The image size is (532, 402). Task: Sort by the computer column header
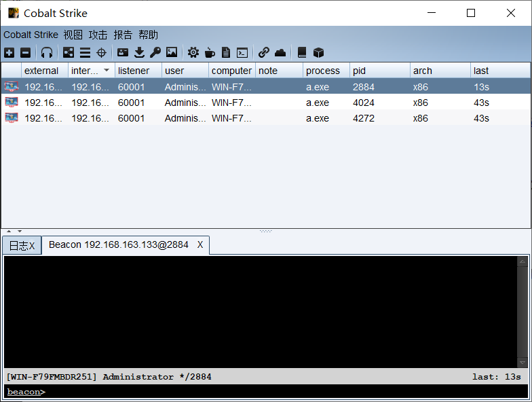click(232, 71)
